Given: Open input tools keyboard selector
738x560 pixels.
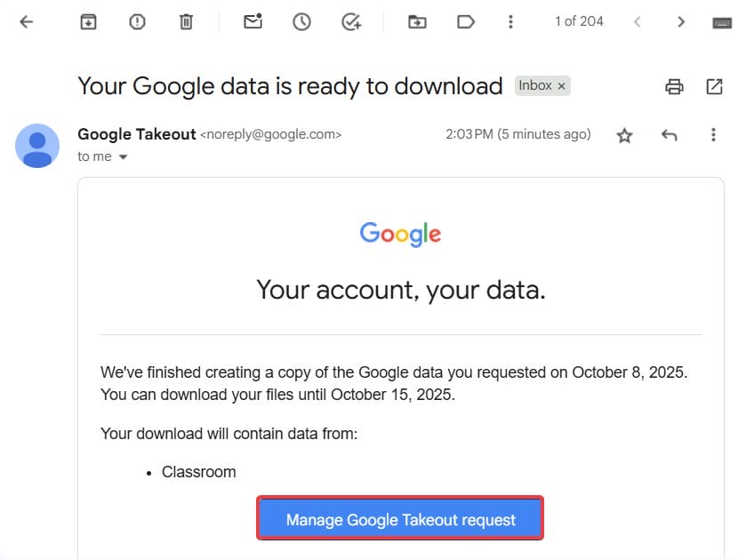Looking at the screenshot, I should [x=722, y=22].
